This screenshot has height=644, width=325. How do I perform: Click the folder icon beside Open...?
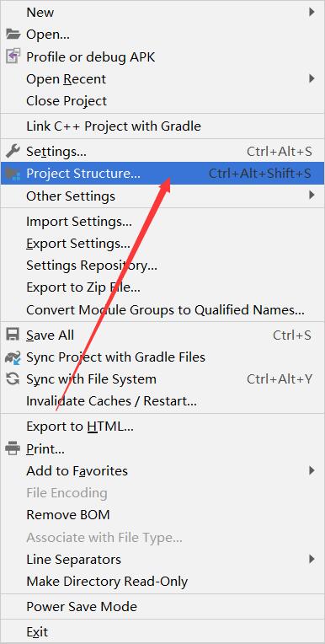click(13, 34)
